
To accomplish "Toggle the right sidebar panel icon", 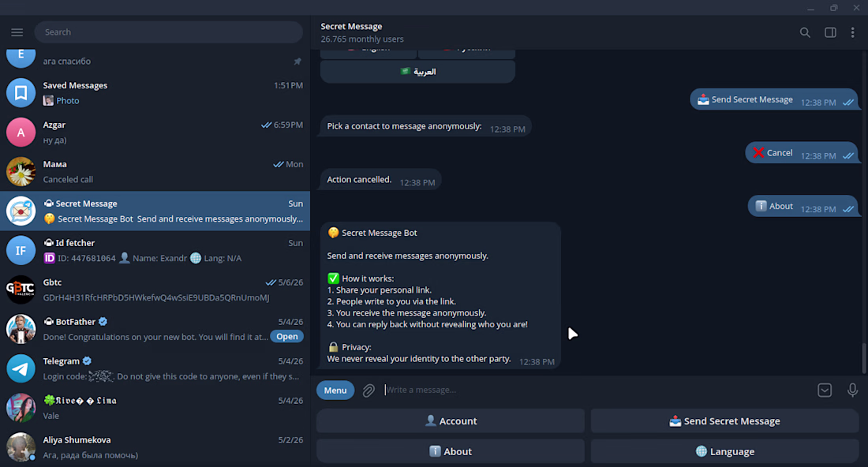I will [x=830, y=32].
